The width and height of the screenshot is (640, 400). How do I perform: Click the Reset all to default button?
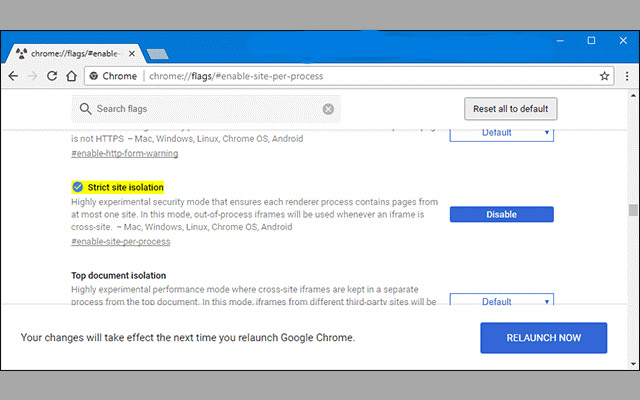[511, 109]
